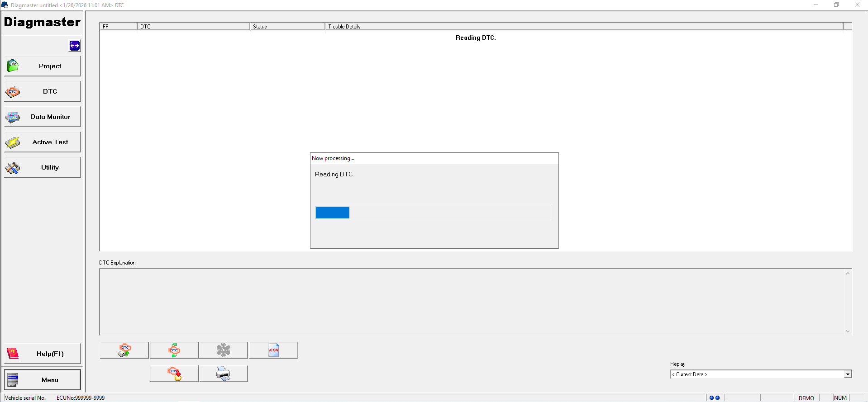Click the DTC column header in the table

coord(194,27)
